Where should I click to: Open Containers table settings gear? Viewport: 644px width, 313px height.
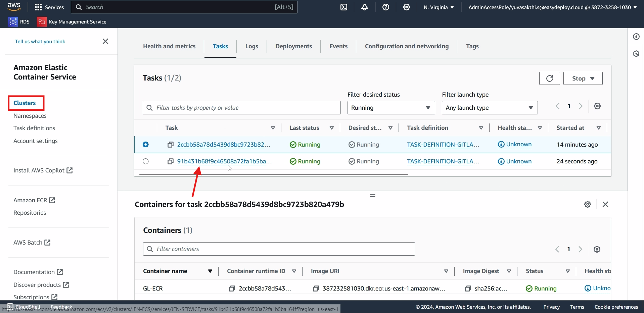point(597,249)
